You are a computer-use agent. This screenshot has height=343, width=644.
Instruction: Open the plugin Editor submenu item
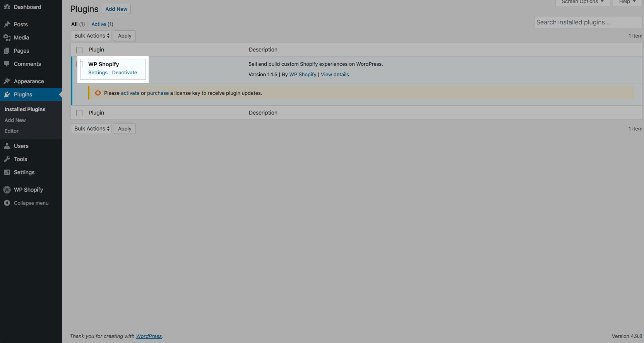(x=12, y=131)
